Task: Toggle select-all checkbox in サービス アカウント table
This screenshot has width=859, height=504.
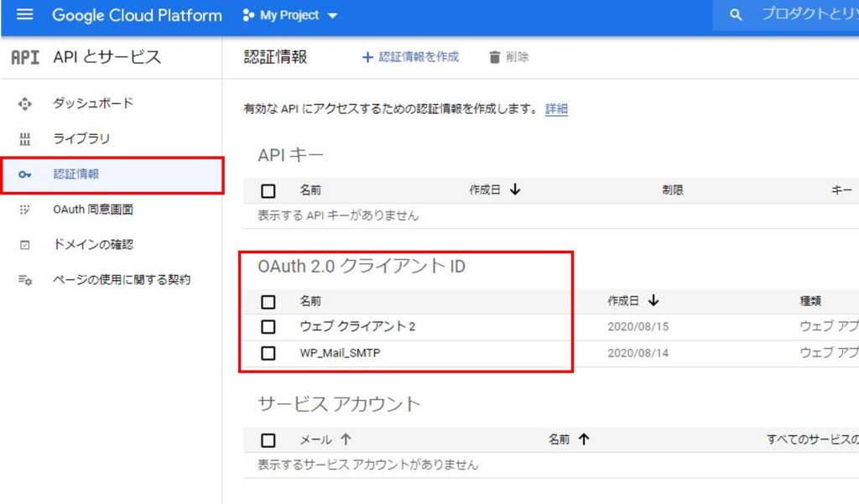Action: (268, 440)
